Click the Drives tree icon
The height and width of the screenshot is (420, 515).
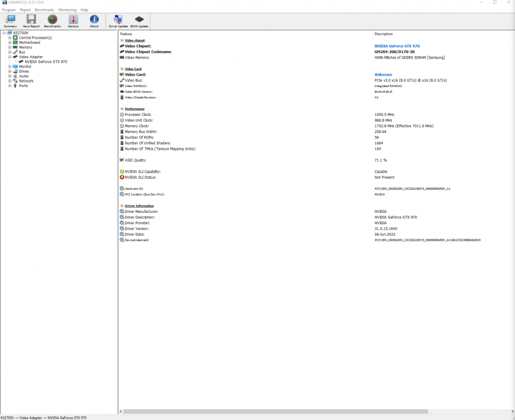click(15, 71)
